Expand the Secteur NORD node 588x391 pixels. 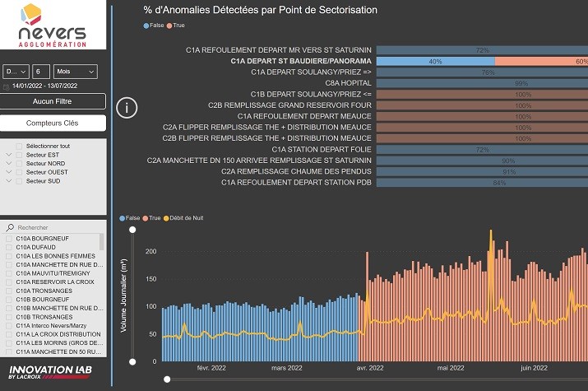(x=9, y=163)
